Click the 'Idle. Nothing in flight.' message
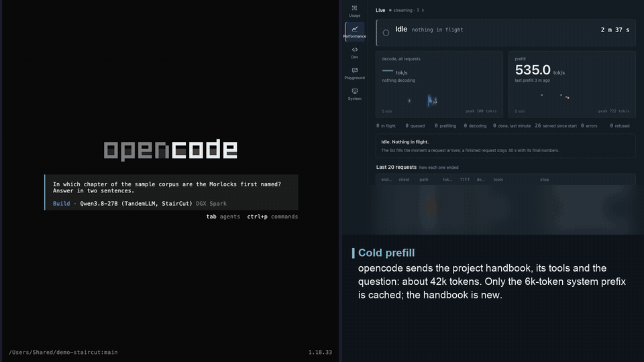This screenshot has width=644, height=362. click(x=405, y=141)
